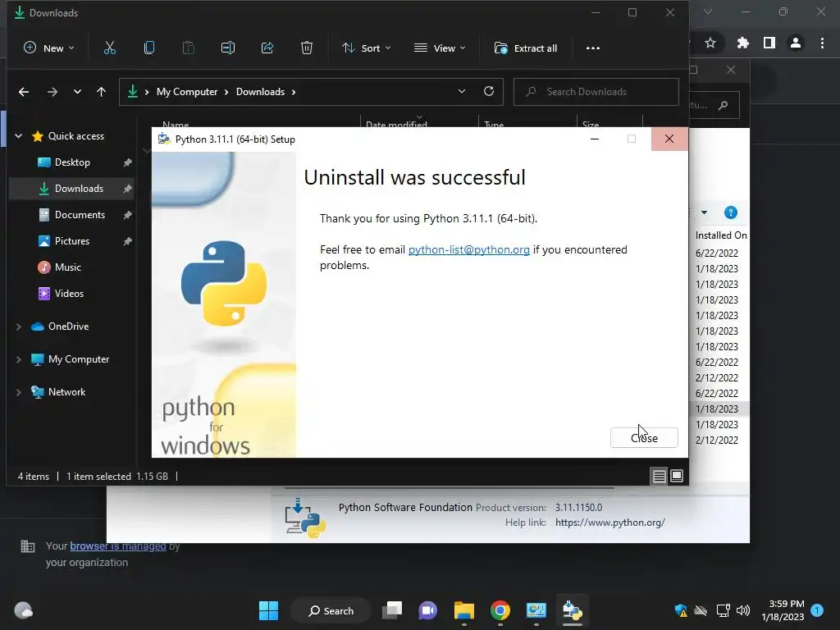840x630 pixels.
Task: Toggle Chrome side panel icon
Action: click(x=769, y=43)
